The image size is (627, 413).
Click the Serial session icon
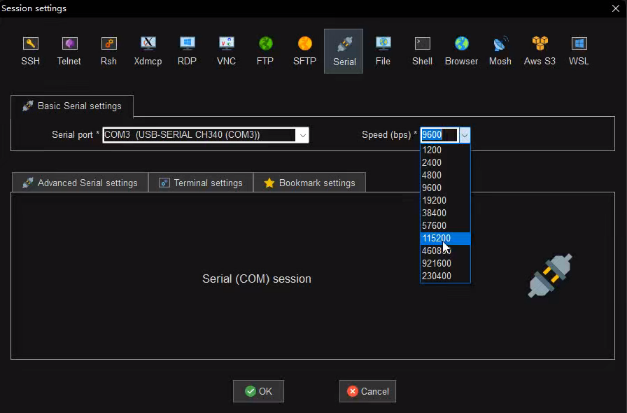[343, 51]
